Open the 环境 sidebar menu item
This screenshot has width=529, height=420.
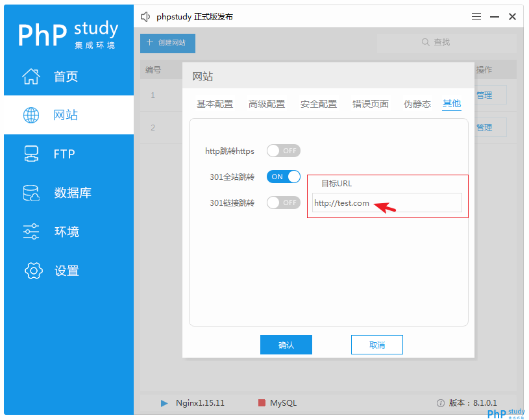click(x=69, y=232)
